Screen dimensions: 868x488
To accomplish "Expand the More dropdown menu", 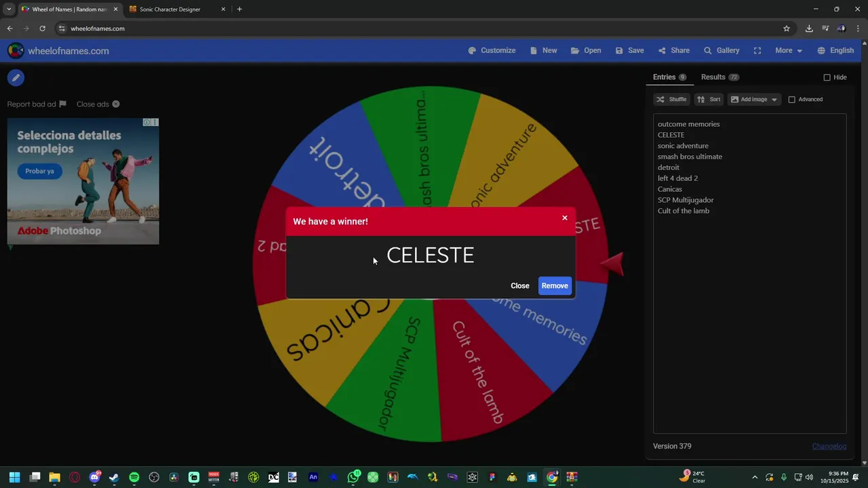I will tap(789, 51).
